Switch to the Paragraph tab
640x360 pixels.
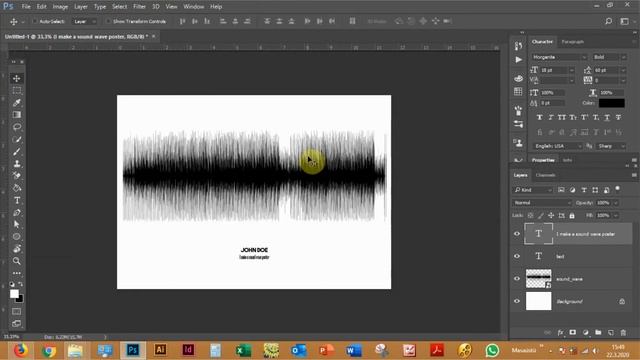(572, 42)
